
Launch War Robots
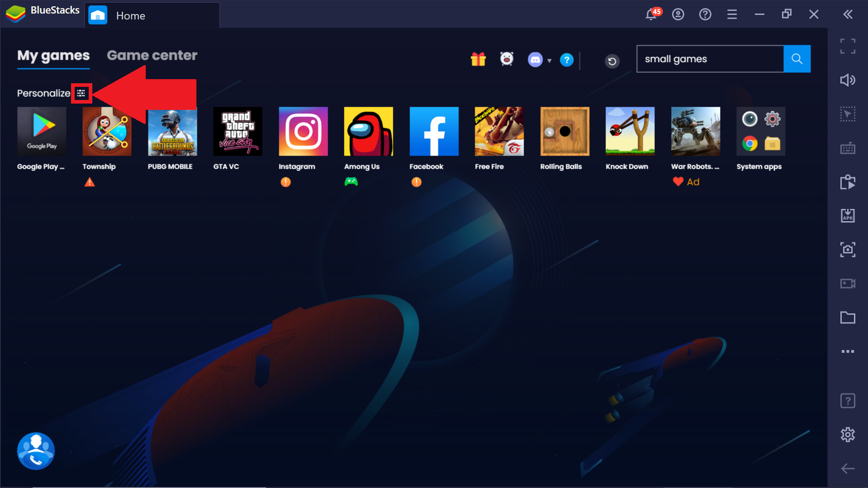point(696,132)
